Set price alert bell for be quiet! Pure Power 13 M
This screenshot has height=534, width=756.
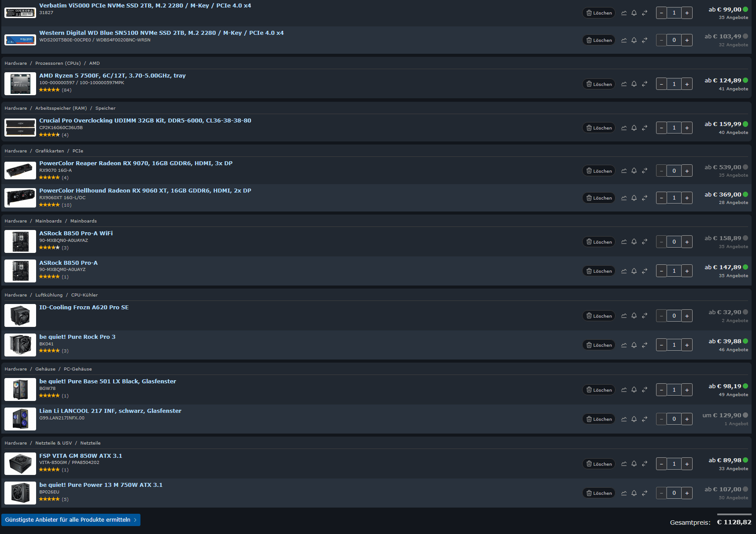(x=634, y=493)
